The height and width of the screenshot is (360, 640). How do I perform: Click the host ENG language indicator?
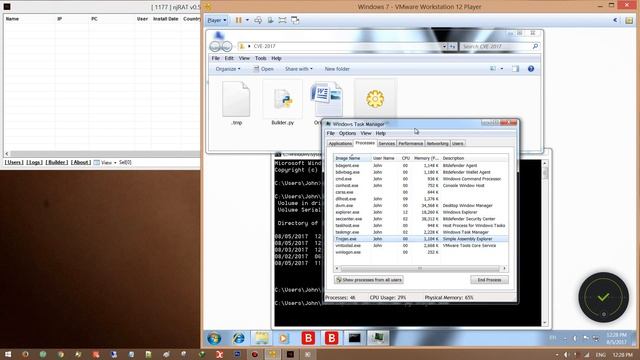tap(600, 355)
